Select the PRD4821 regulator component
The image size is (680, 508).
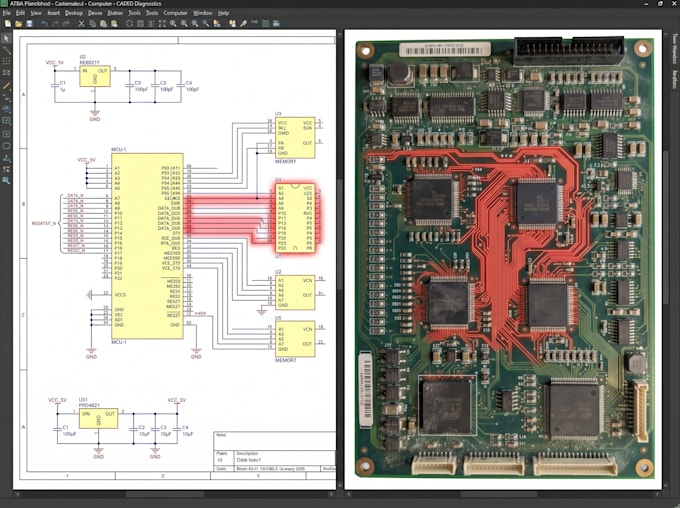point(98,419)
